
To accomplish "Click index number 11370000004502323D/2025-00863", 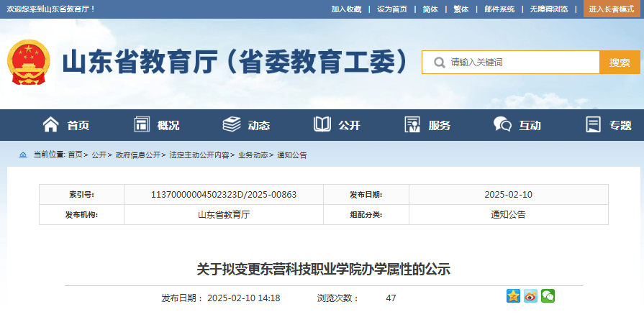I will (224, 194).
